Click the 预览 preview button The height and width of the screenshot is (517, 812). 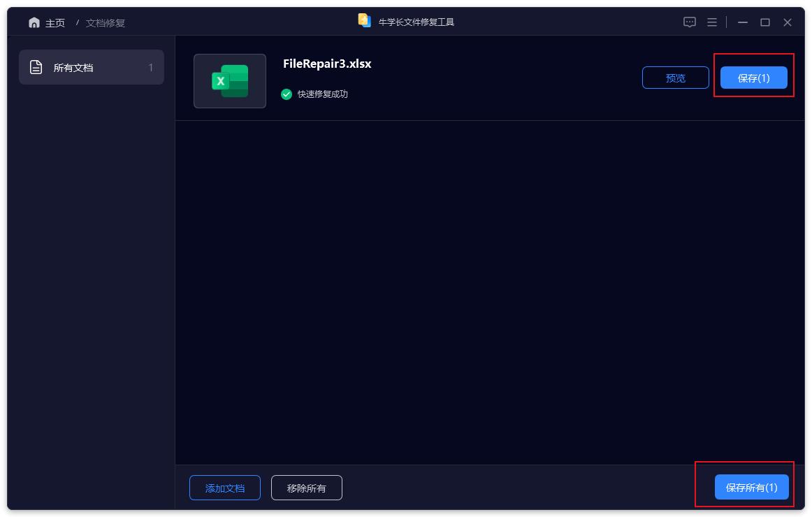click(675, 78)
